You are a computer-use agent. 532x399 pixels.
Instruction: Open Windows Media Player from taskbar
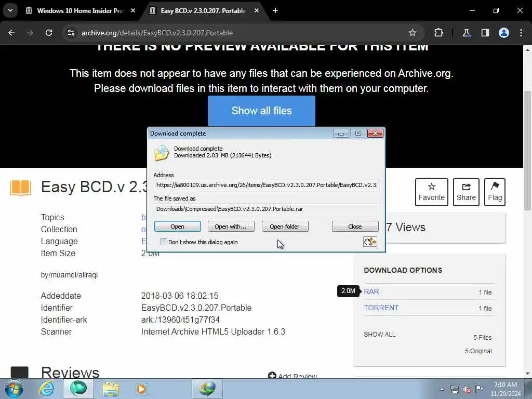pyautogui.click(x=141, y=389)
